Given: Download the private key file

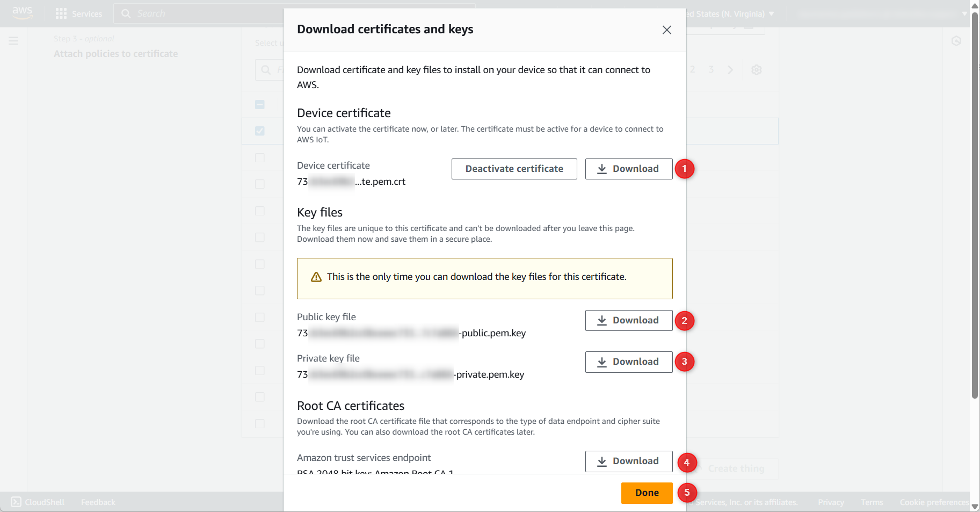Looking at the screenshot, I should (x=628, y=362).
